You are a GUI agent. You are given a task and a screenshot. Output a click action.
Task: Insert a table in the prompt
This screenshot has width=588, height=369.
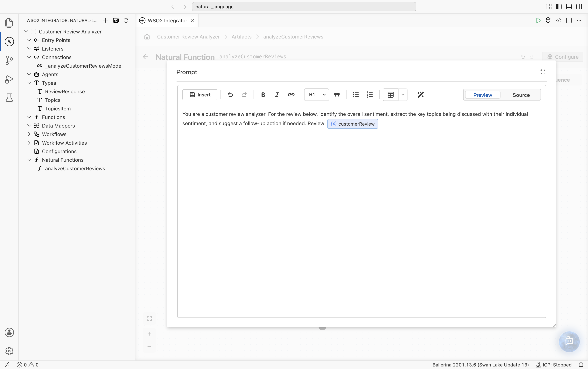tap(390, 95)
